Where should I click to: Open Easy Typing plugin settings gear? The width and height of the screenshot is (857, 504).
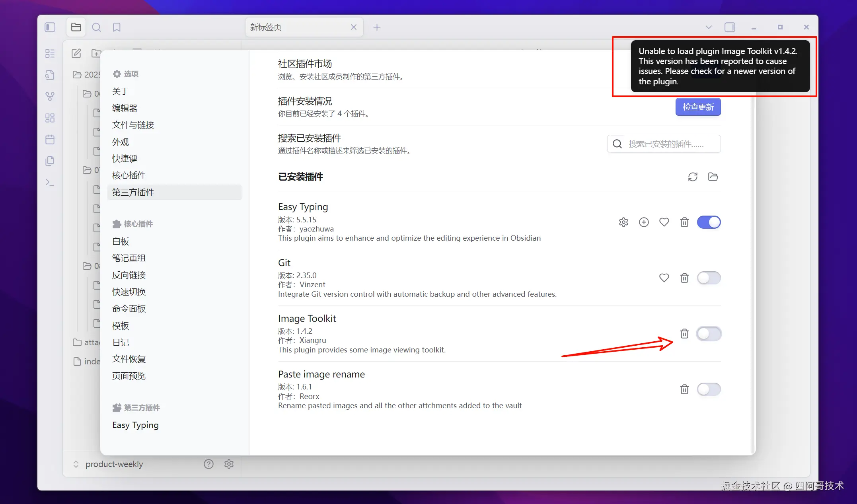point(623,222)
